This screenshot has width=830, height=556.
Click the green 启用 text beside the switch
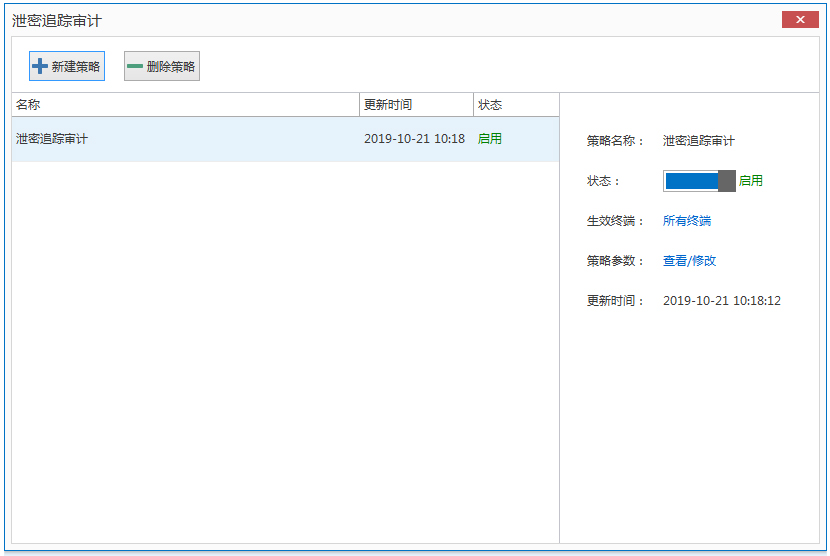coord(751,181)
